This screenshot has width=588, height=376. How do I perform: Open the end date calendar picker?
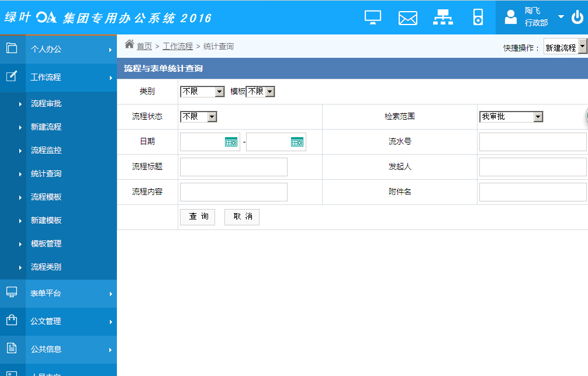point(297,142)
